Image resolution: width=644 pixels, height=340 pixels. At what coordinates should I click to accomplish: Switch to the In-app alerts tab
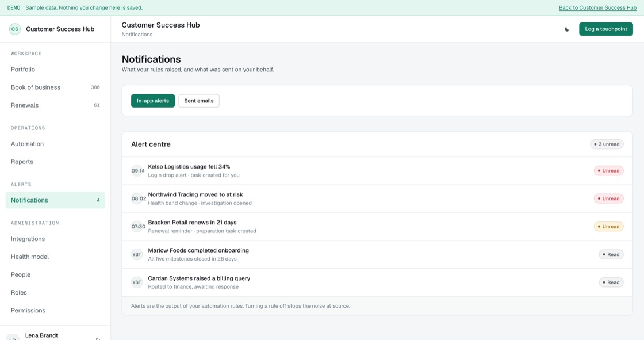[153, 101]
